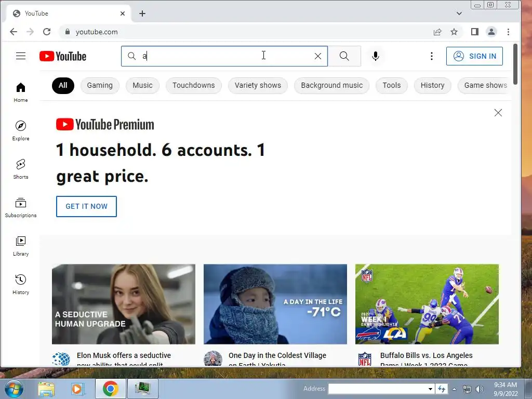This screenshot has width=532, height=399.
Task: Toggle the Chrome side panel icon
Action: click(475, 32)
